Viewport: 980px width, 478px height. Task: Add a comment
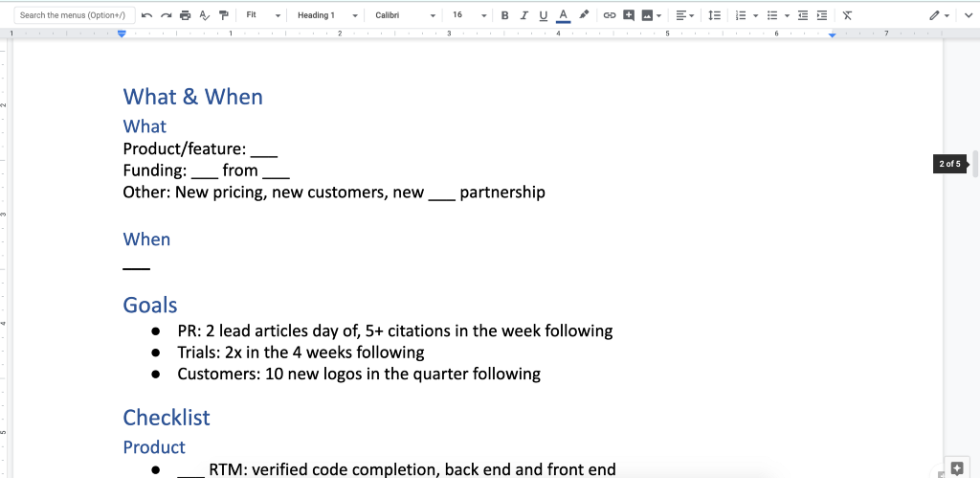(629, 15)
